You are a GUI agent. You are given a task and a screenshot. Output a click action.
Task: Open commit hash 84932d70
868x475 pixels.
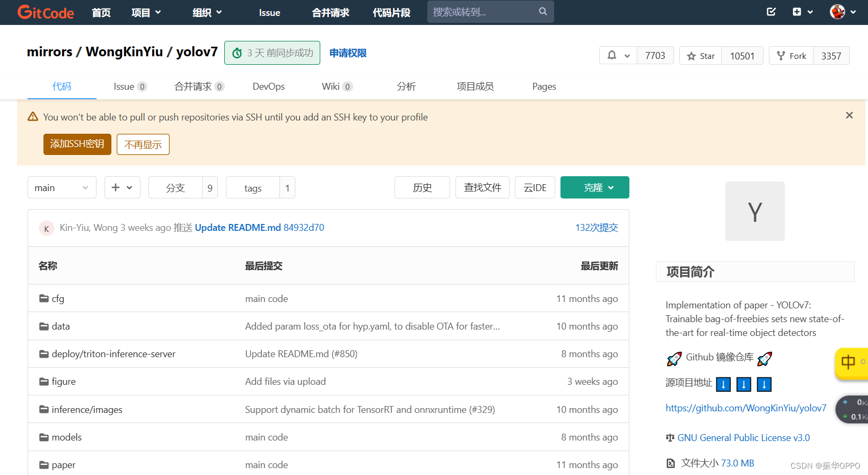tap(304, 228)
